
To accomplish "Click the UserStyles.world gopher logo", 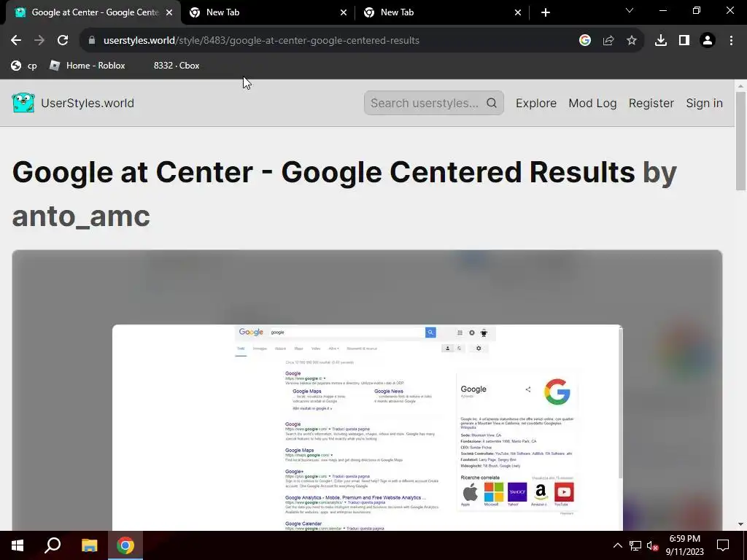I will pos(23,103).
